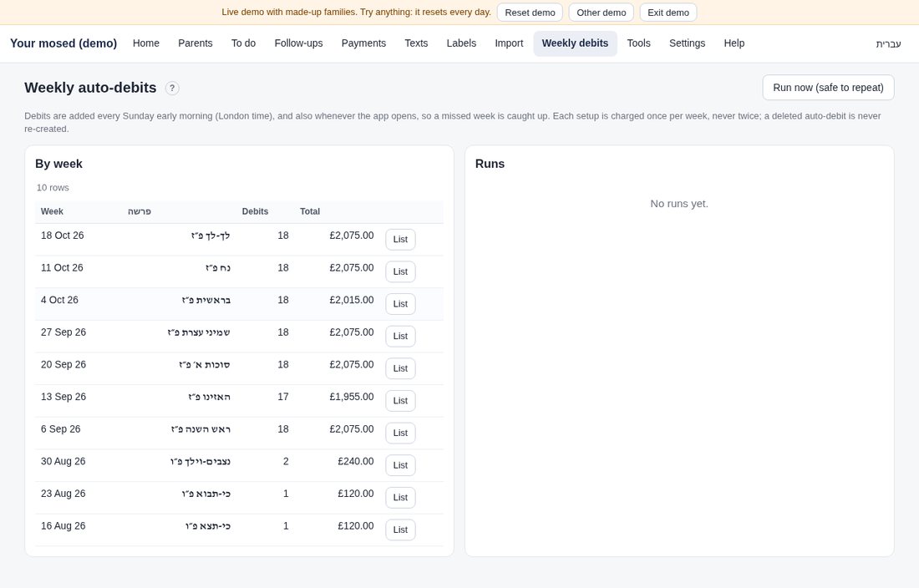This screenshot has height=588, width=919.
Task: Exit the live demo
Action: pos(668,13)
